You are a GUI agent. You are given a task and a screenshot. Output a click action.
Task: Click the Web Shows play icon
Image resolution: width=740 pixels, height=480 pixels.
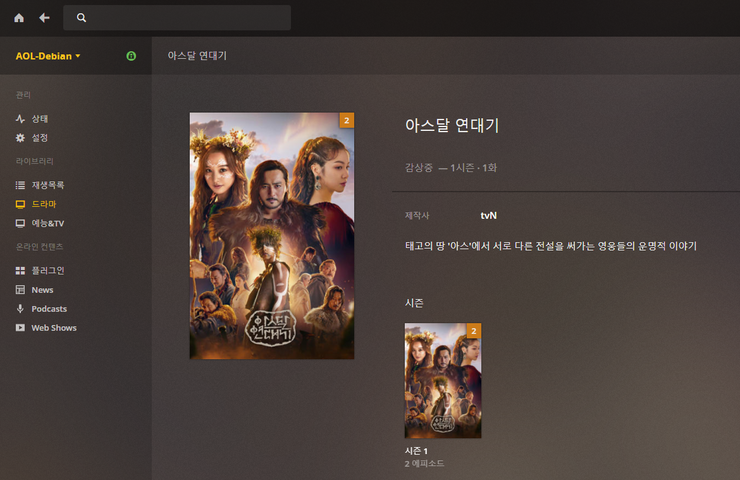(20, 328)
